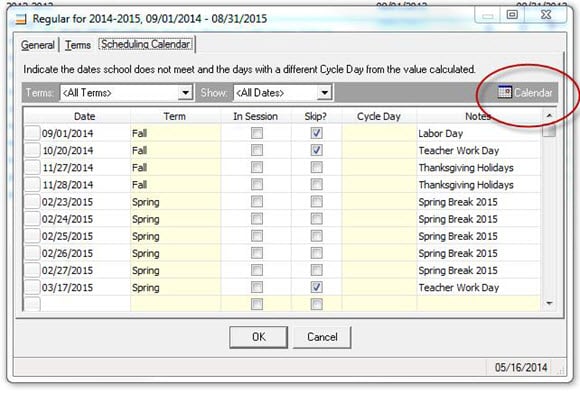Check Skip for 11/27/2014 row

click(x=316, y=167)
